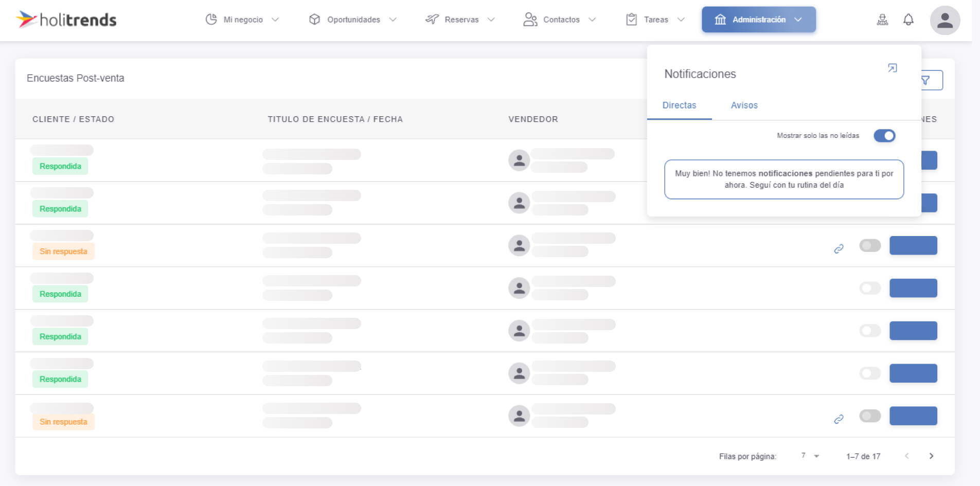This screenshot has height=486, width=980.
Task: Click the notifications bell icon
Action: 908,20
